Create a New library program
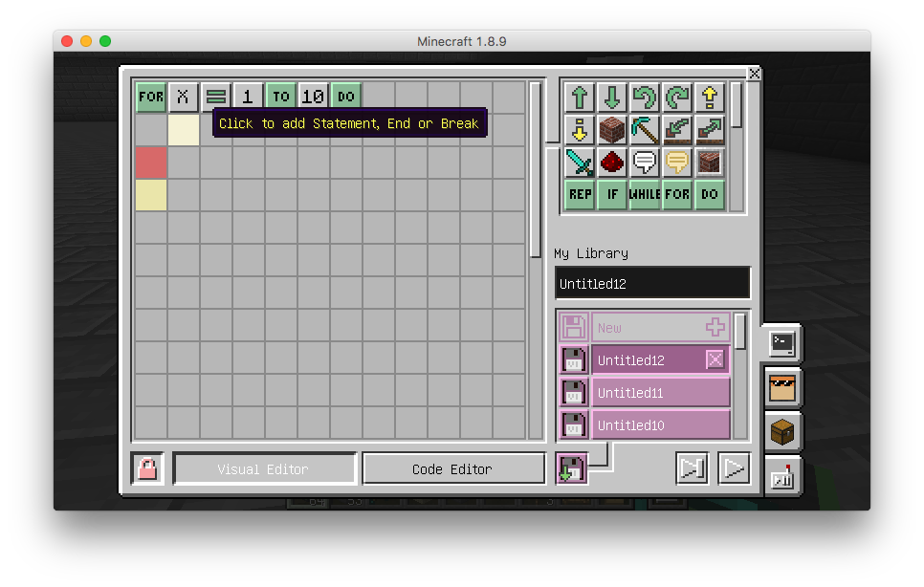This screenshot has height=587, width=924. point(661,327)
